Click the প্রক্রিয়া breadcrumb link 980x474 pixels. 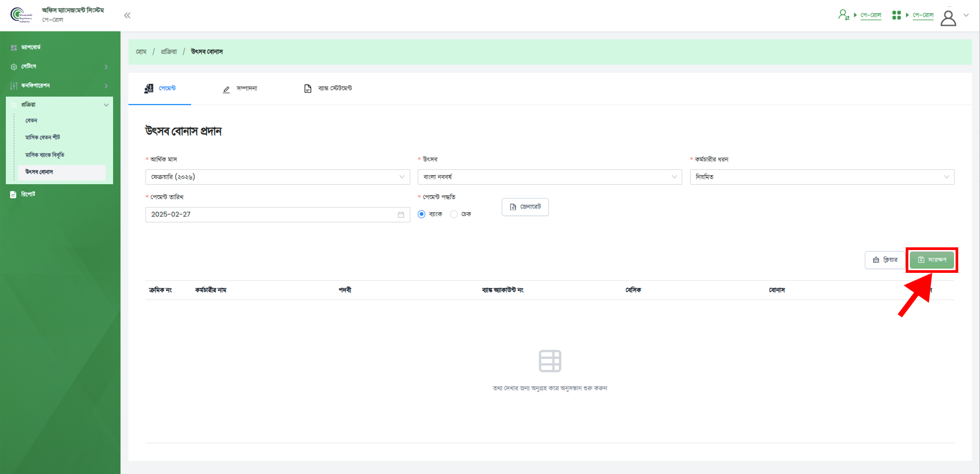[169, 52]
